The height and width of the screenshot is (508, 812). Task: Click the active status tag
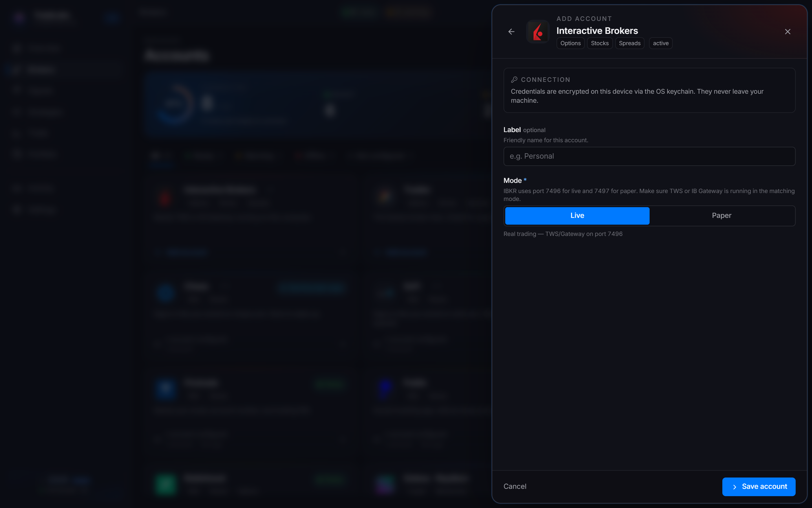click(660, 43)
